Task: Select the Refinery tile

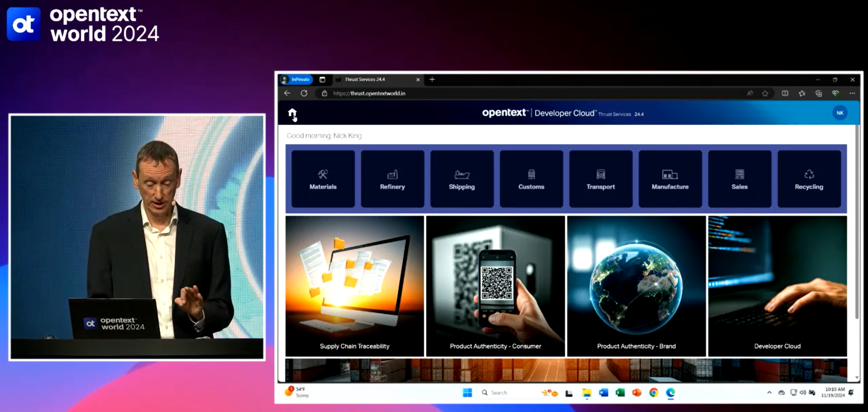Action: click(392, 179)
